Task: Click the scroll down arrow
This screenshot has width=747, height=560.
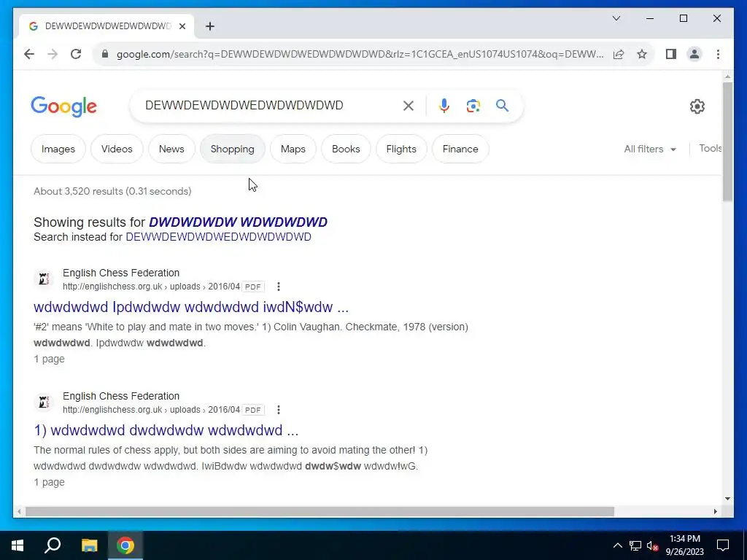Action: (727, 499)
